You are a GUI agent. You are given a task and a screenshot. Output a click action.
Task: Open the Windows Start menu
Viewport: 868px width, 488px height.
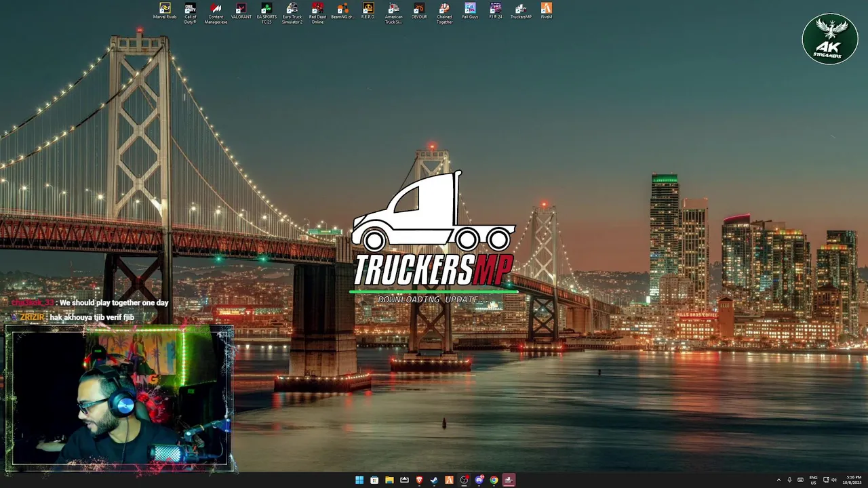tap(359, 480)
